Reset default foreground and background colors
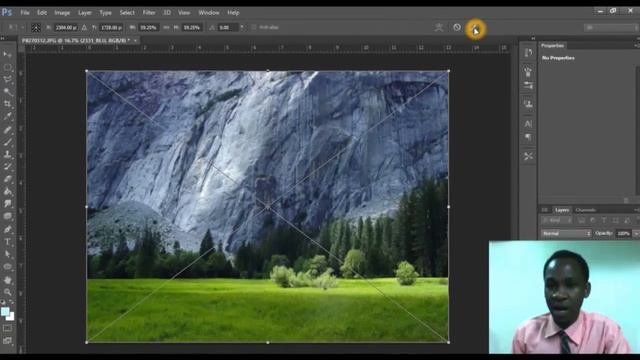 [3, 302]
